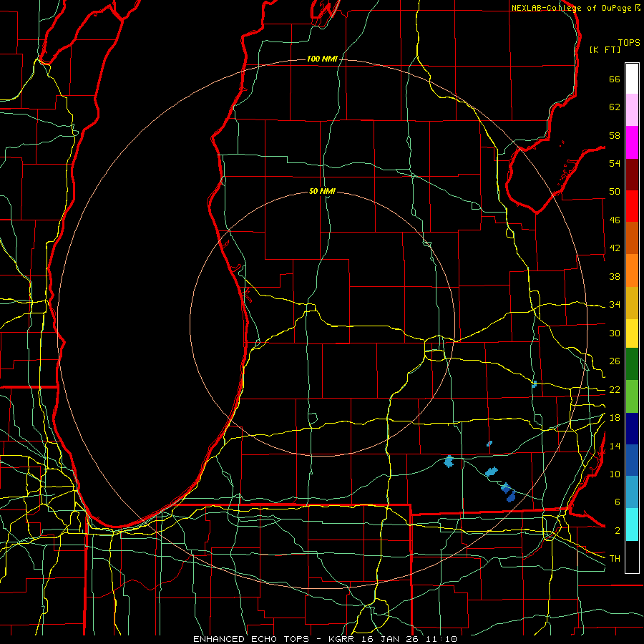Screen dimensions: 644x644
Task: Click the magenta legend color block
Action: [x=632, y=142]
